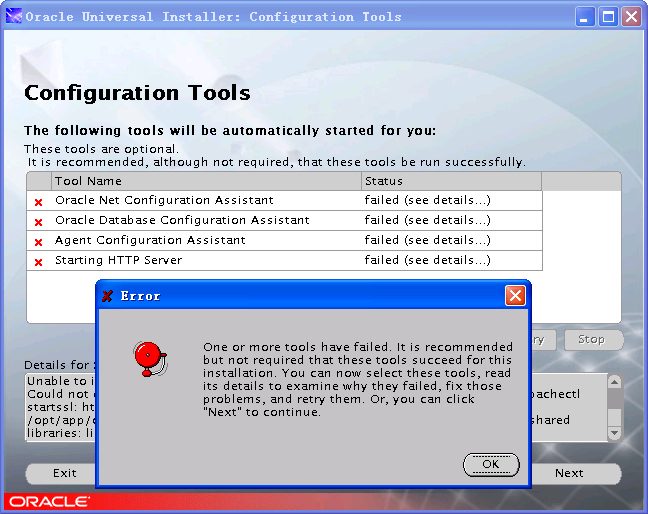This screenshot has width=648, height=514.
Task: Maximize the Oracle Universal Installer window
Action: point(608,17)
